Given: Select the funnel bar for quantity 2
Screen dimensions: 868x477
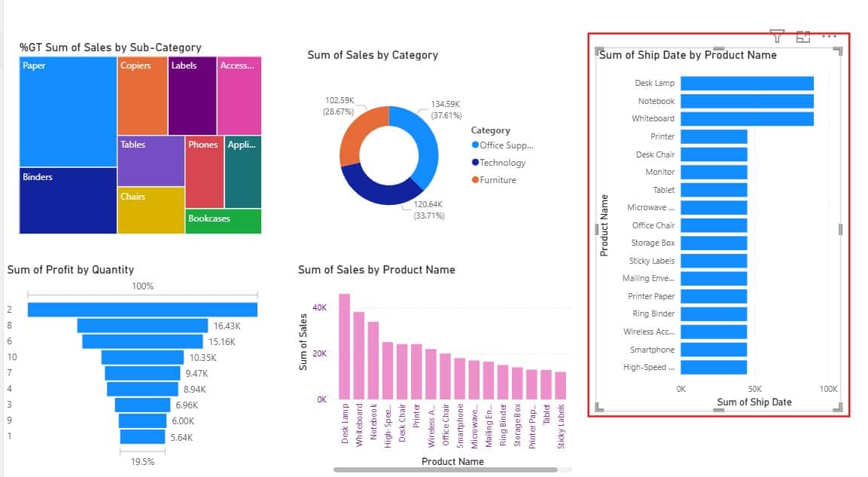Looking at the screenshot, I should (142, 310).
